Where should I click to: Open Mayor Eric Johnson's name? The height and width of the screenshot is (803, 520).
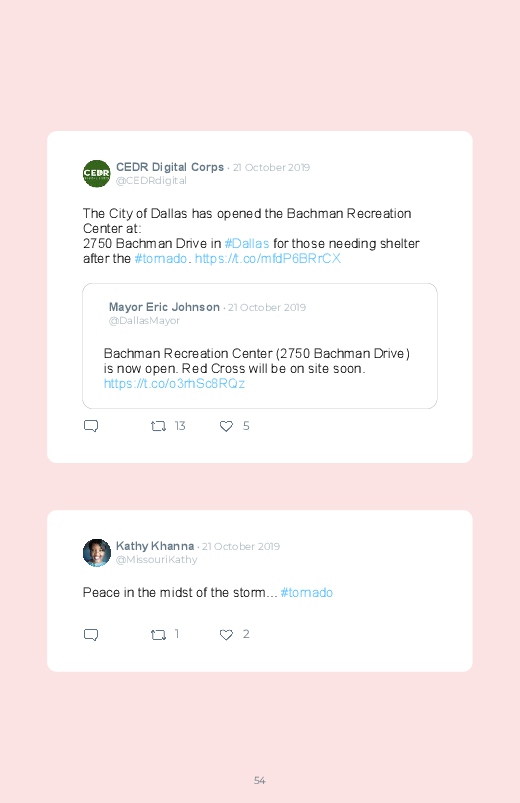coord(164,307)
